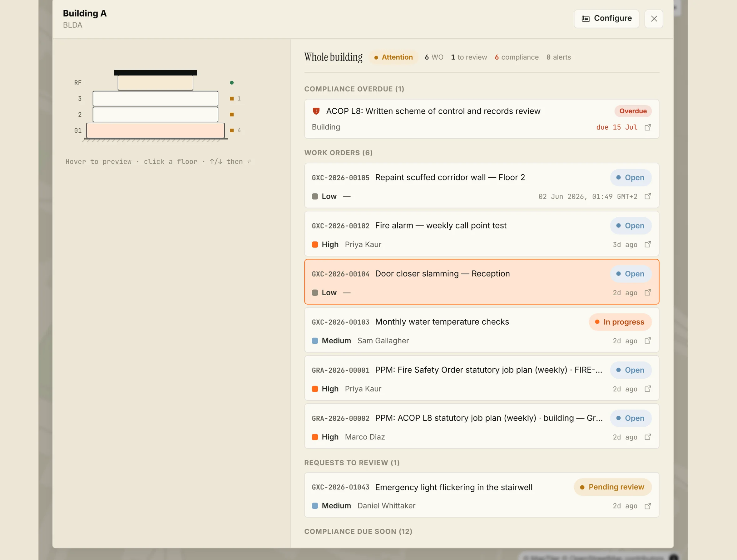Open Monthly water temperature checks order
This screenshot has height=560, width=737.
482,330
